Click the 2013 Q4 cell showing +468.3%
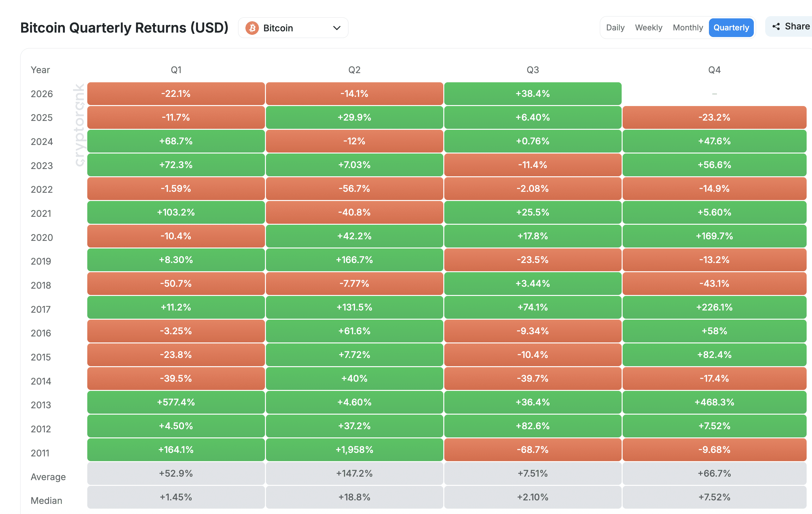Screen dimensions: 812x514 tap(715, 402)
